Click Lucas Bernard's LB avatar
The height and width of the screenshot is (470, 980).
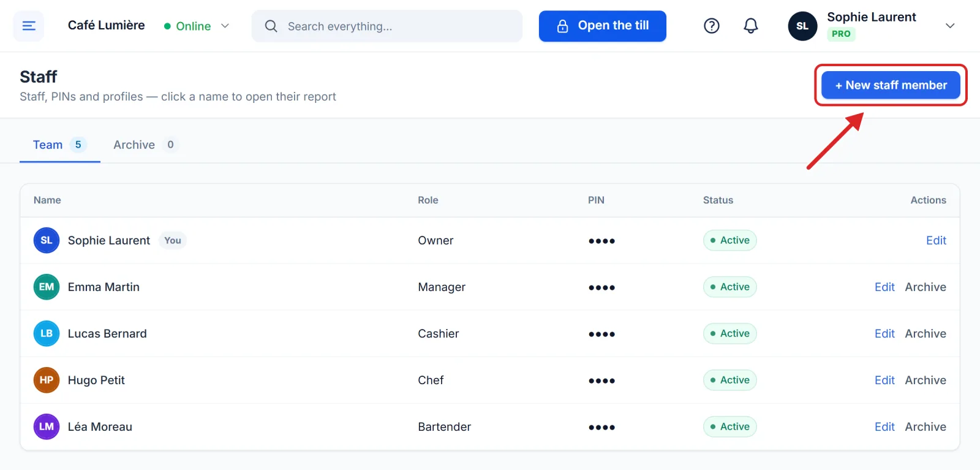click(x=47, y=333)
